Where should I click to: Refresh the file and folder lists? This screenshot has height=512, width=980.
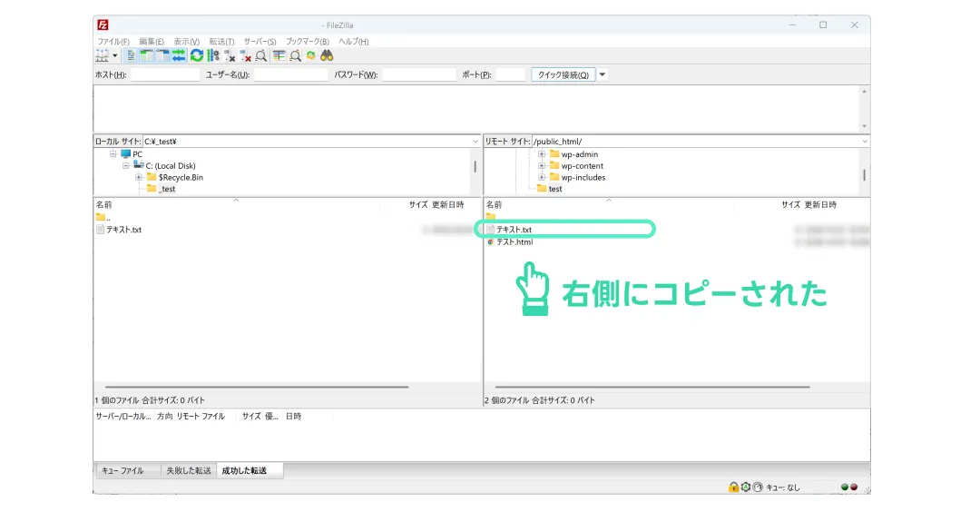coord(197,55)
